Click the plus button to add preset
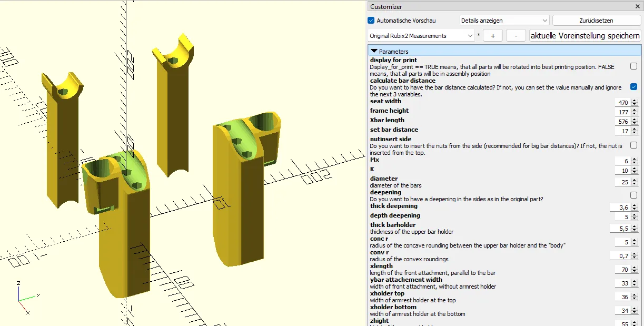Image resolution: width=644 pixels, height=326 pixels. pyautogui.click(x=493, y=36)
